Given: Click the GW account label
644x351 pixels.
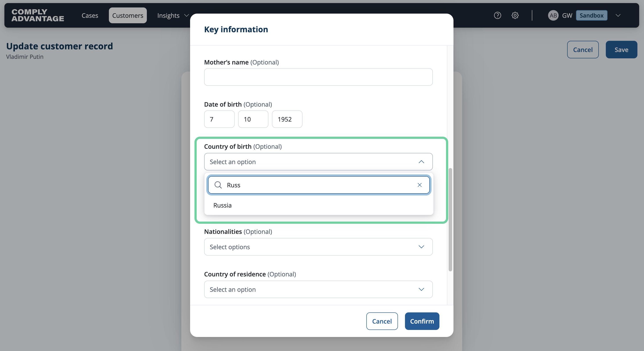Looking at the screenshot, I should coord(567,16).
